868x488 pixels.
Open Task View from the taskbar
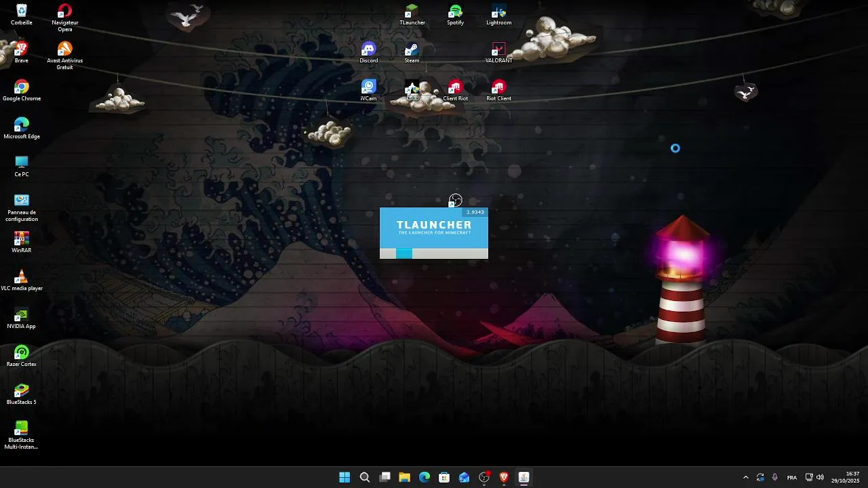pos(384,477)
